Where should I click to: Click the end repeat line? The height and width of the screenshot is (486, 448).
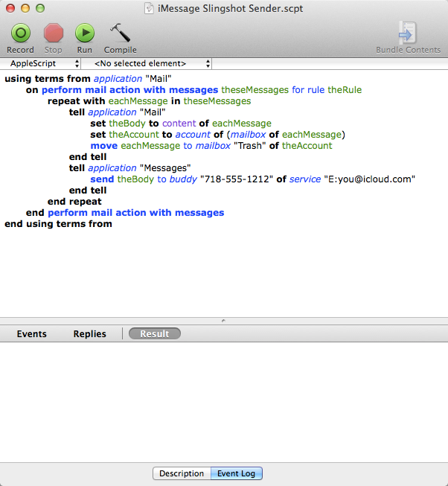tap(74, 202)
